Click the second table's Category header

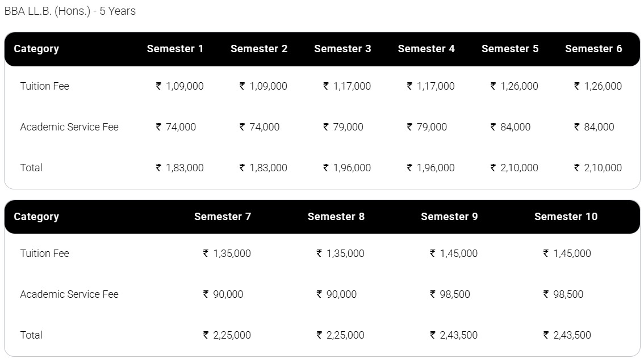(x=36, y=217)
